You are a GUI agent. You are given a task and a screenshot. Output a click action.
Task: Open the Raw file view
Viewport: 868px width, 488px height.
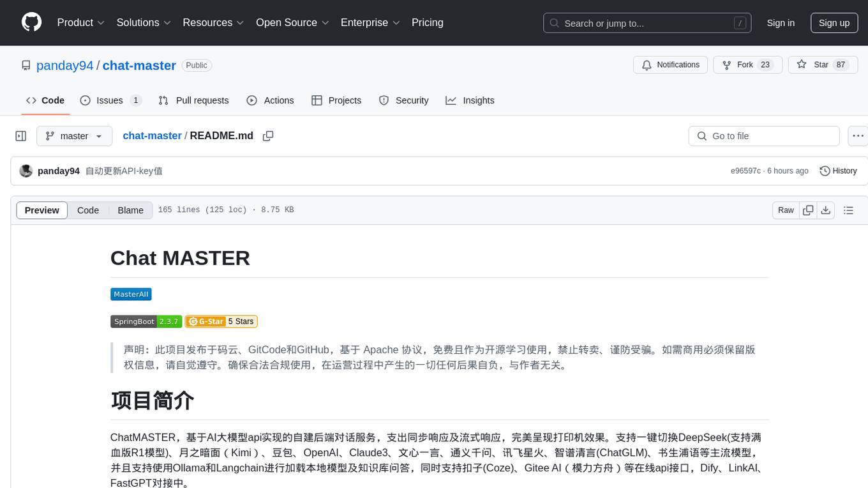[x=786, y=210]
